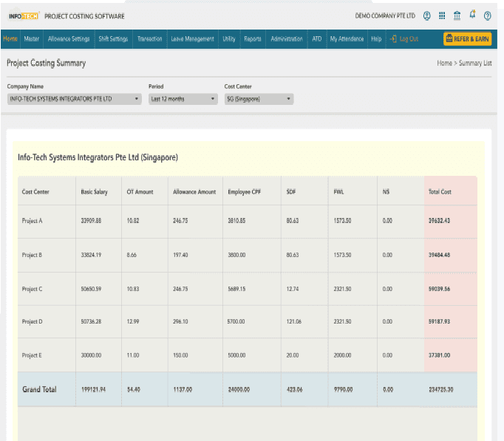The image size is (504, 441).
Task: Open the apps grid icon
Action: [x=442, y=16]
